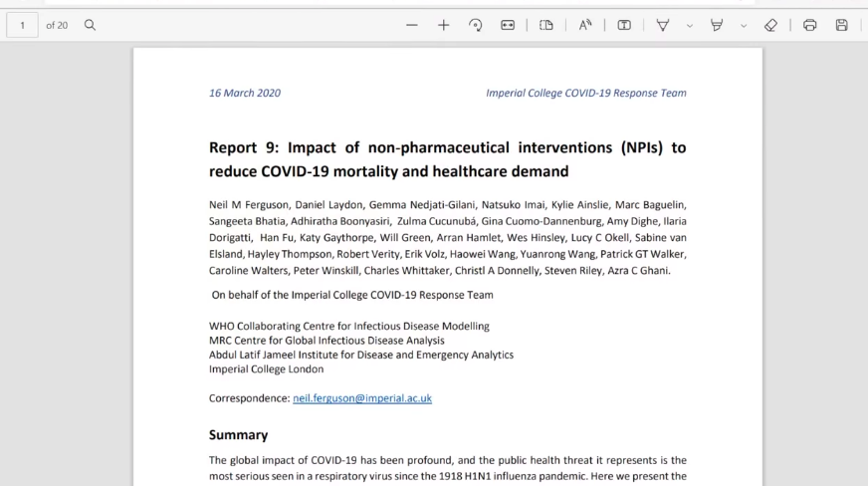Print the PDF document
868x486 pixels.
click(810, 25)
